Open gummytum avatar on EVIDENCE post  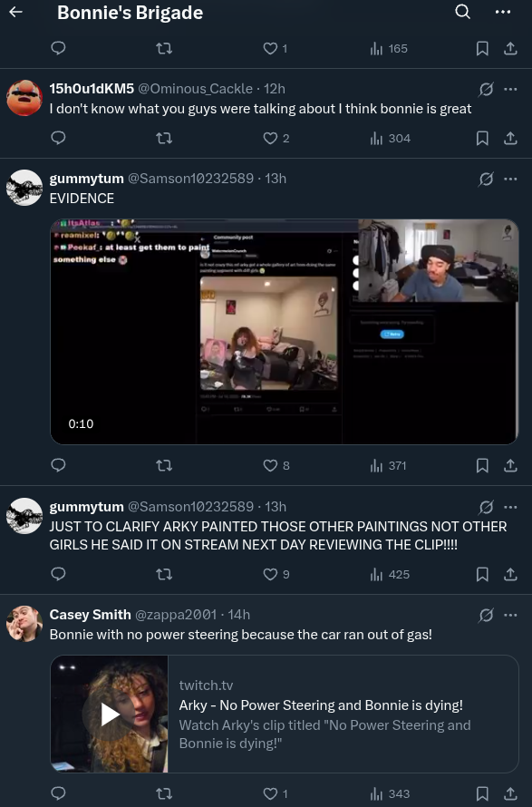click(x=24, y=188)
